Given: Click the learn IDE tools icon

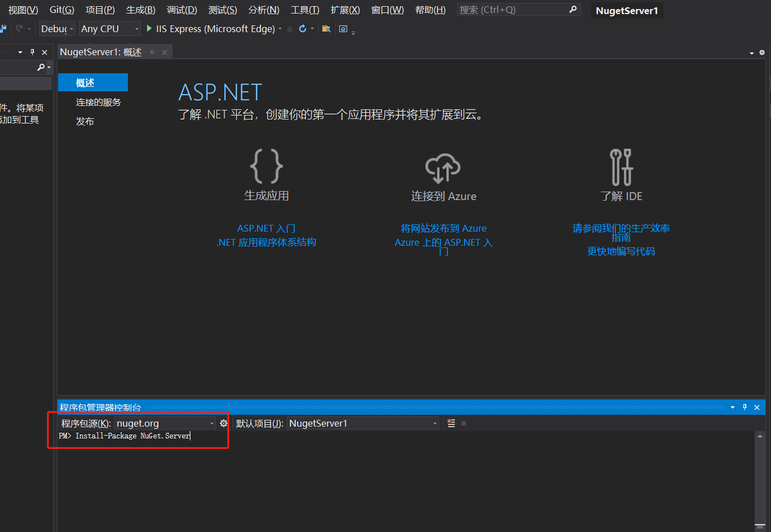Looking at the screenshot, I should point(621,167).
